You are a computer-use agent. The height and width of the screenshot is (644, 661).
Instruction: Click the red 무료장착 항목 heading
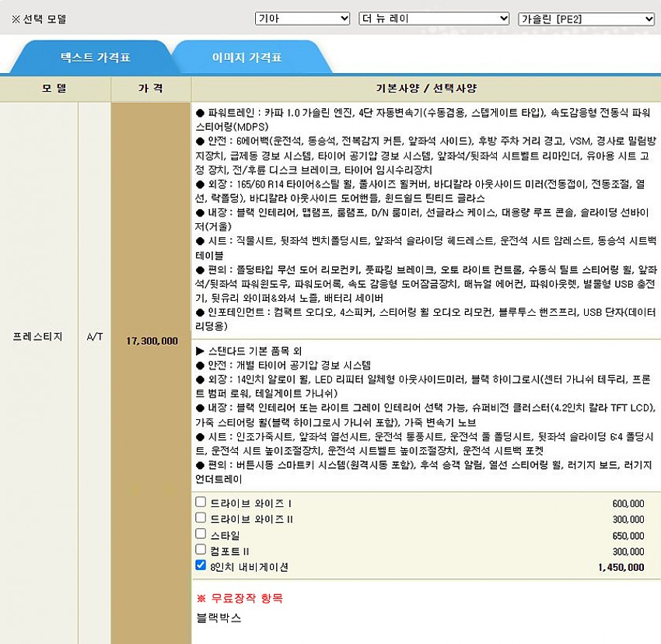pyautogui.click(x=240, y=598)
